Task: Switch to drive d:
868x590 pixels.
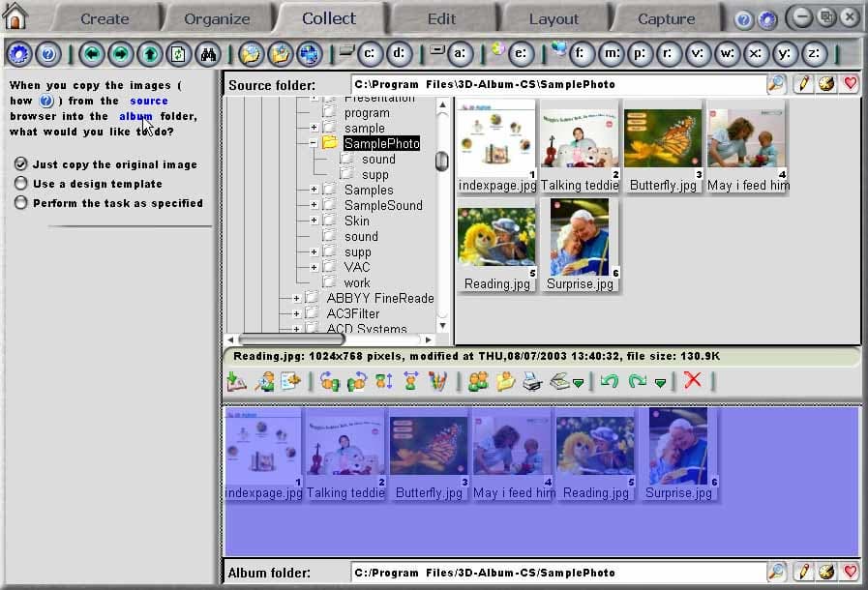Action: click(x=399, y=54)
